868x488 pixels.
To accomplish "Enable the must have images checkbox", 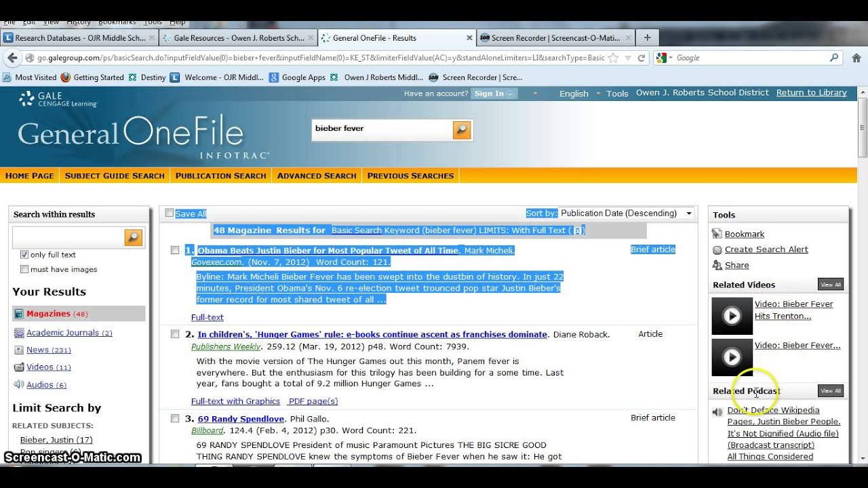I will (x=24, y=269).
